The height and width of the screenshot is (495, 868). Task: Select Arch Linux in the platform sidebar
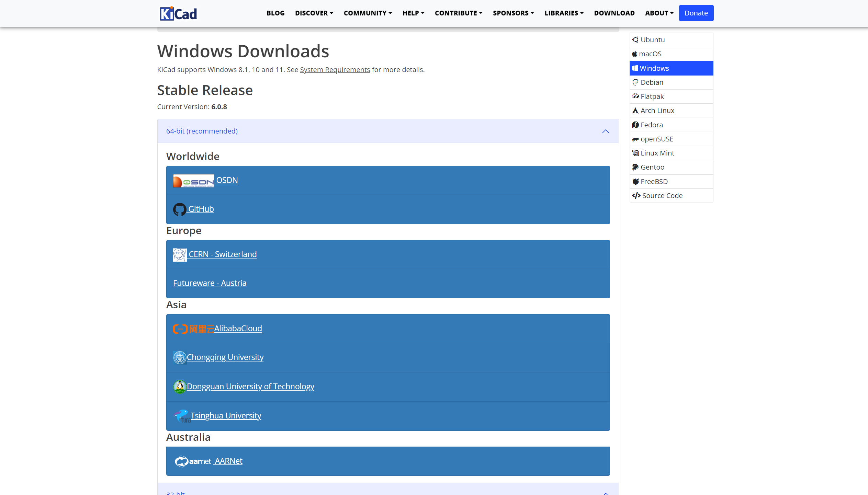point(671,111)
